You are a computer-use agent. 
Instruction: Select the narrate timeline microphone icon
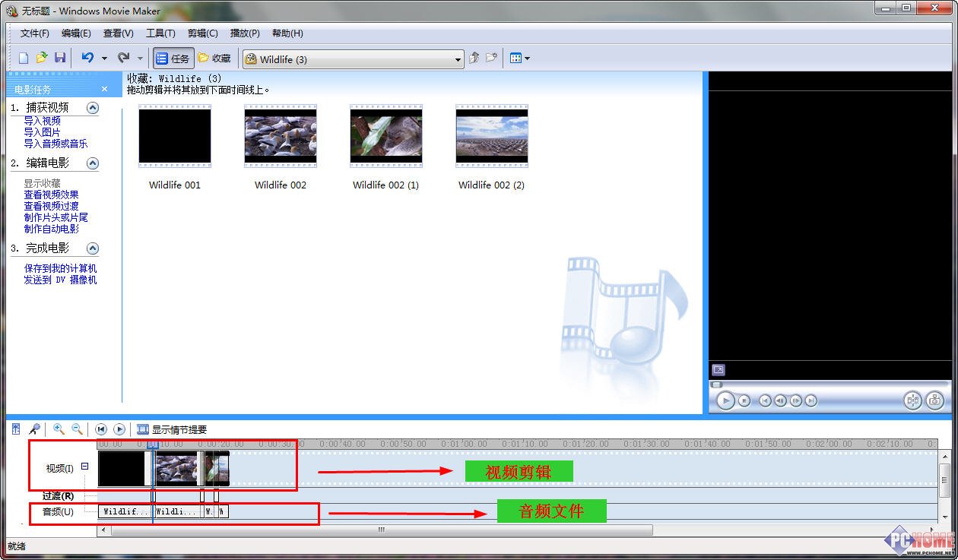(x=34, y=429)
